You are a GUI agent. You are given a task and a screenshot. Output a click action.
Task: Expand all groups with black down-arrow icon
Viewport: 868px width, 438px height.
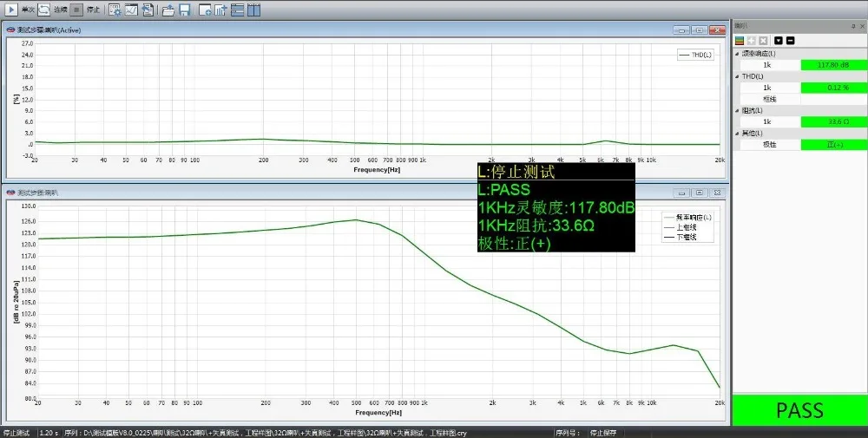click(x=779, y=41)
